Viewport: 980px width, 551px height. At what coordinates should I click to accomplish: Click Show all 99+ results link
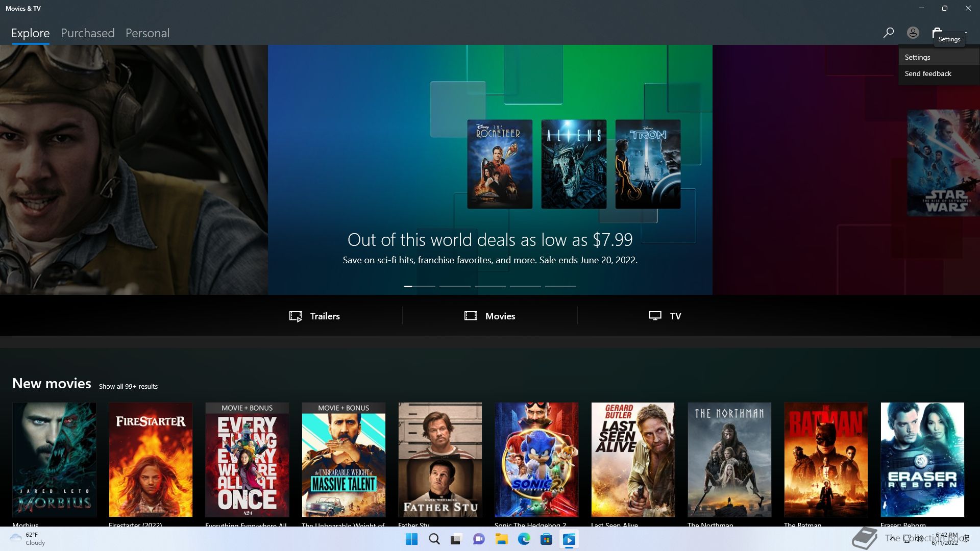tap(128, 386)
